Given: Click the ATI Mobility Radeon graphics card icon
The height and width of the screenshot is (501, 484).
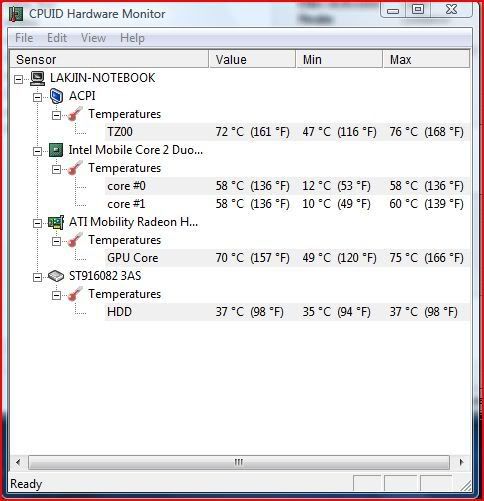Looking at the screenshot, I should [56, 222].
